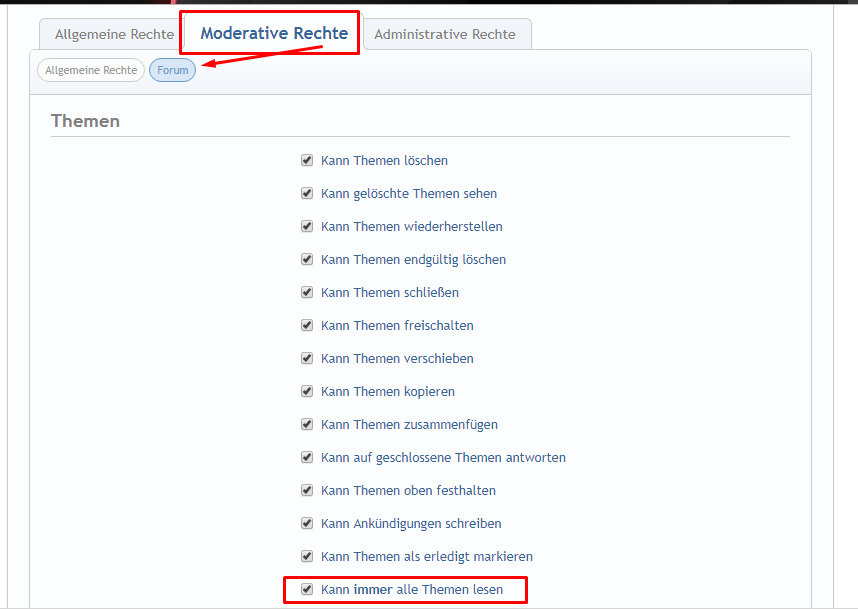Screen dimensions: 858x609
Task: Toggle Kann auf geschlossene Themen antworten checkbox
Action: [x=307, y=457]
